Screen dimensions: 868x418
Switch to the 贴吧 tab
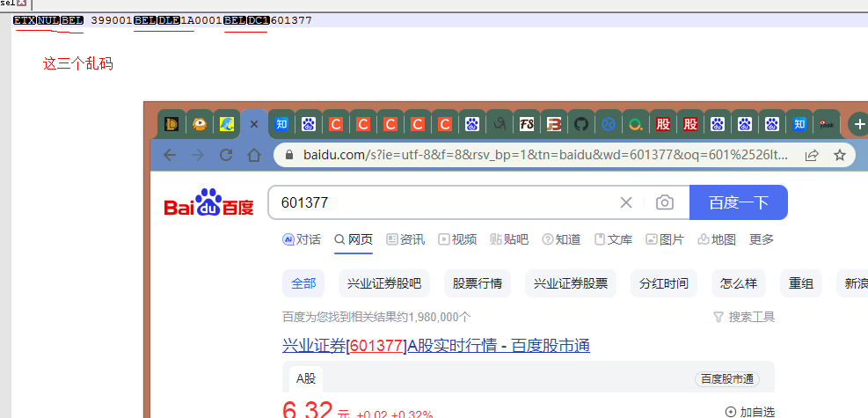[509, 239]
